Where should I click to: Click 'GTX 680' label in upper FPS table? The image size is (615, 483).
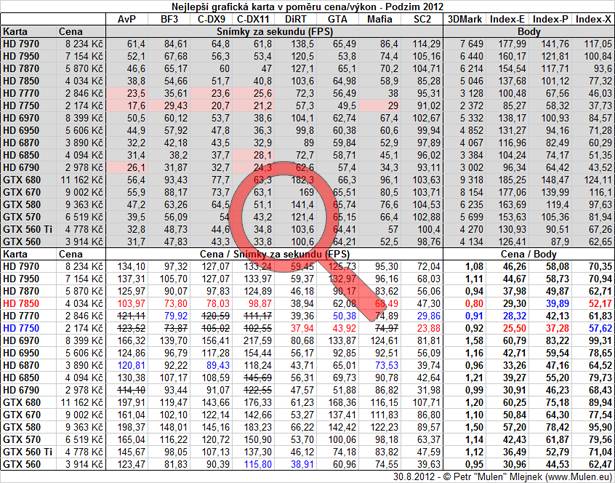tap(22, 180)
